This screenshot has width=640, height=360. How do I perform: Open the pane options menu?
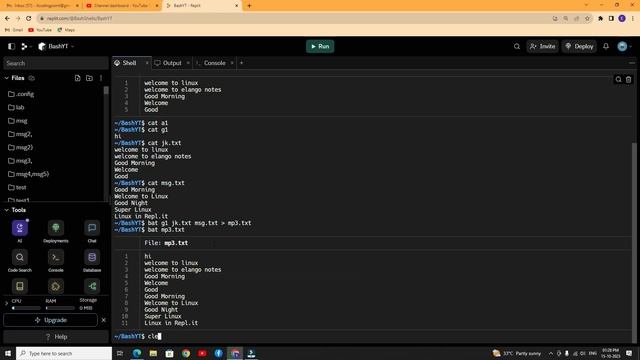coord(632,63)
